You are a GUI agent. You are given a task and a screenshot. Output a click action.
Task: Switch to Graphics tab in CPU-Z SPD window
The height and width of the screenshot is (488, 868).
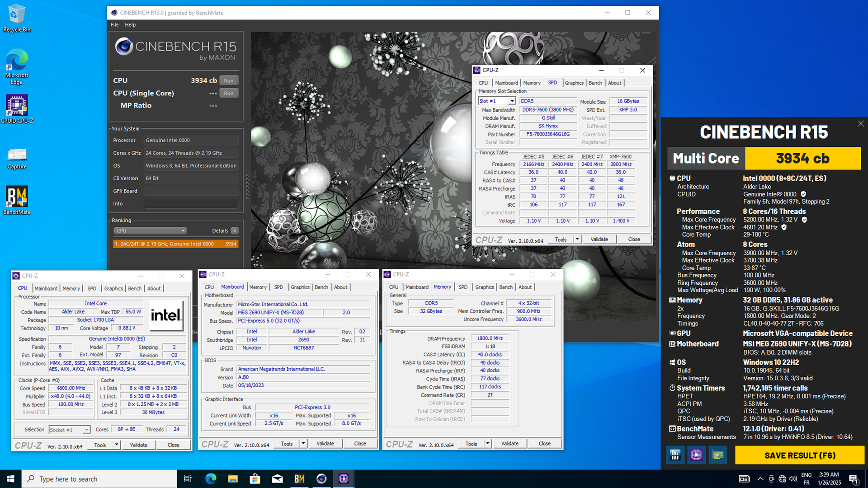click(574, 83)
